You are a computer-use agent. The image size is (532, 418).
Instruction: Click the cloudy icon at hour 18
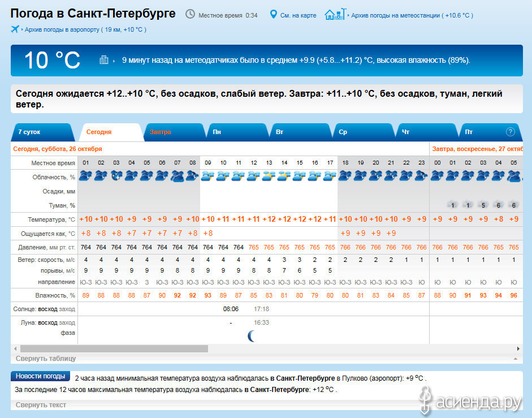click(x=345, y=176)
